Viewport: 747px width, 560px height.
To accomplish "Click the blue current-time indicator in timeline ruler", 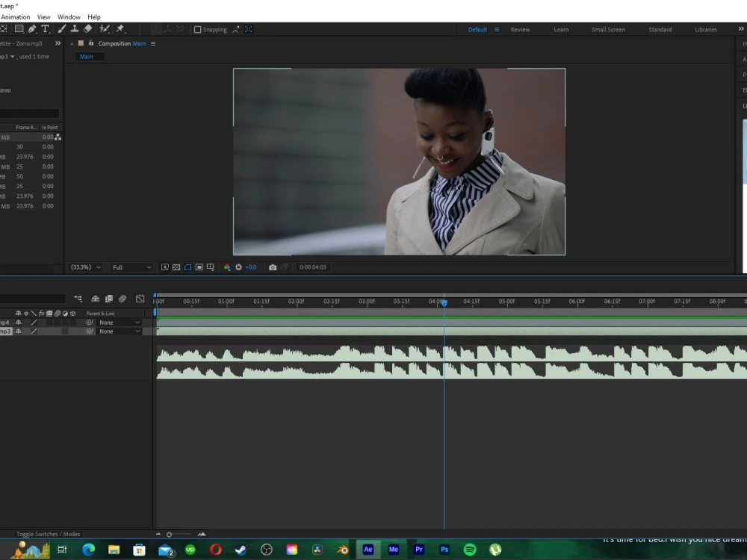I will coord(444,302).
